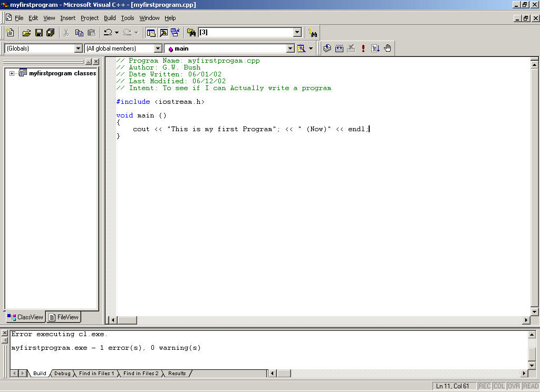
Task: Open the Redo history dropdown arrow
Action: point(137,33)
